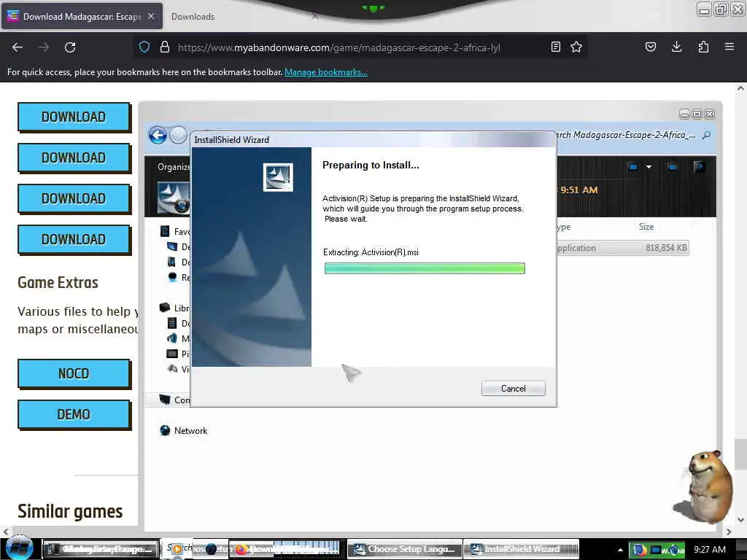
Task: Sort by the Size column header
Action: (646, 227)
